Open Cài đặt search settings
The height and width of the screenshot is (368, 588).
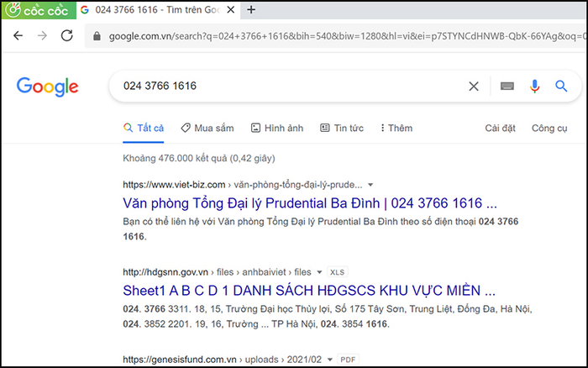pos(500,128)
